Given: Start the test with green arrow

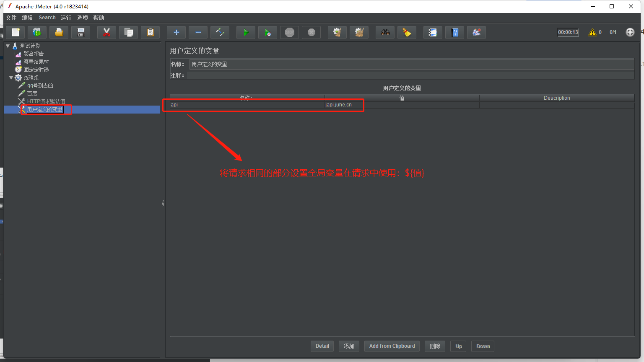Looking at the screenshot, I should pos(246,32).
